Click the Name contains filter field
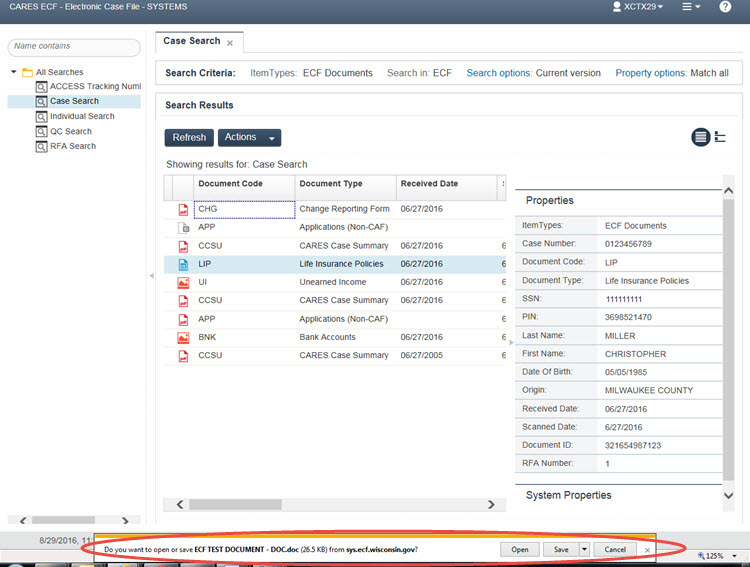Viewport: 750px width, 567px height. 74,47
